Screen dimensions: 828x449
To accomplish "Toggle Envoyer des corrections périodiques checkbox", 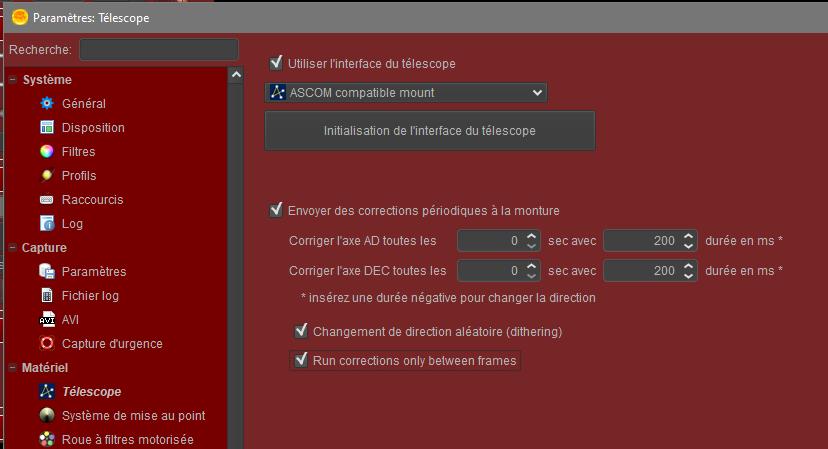I will [276, 210].
